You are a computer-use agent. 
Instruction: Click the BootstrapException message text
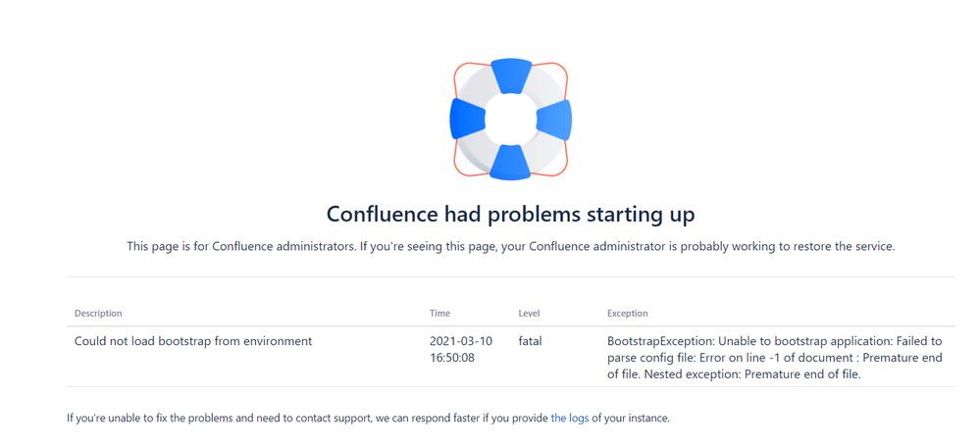tap(775, 358)
